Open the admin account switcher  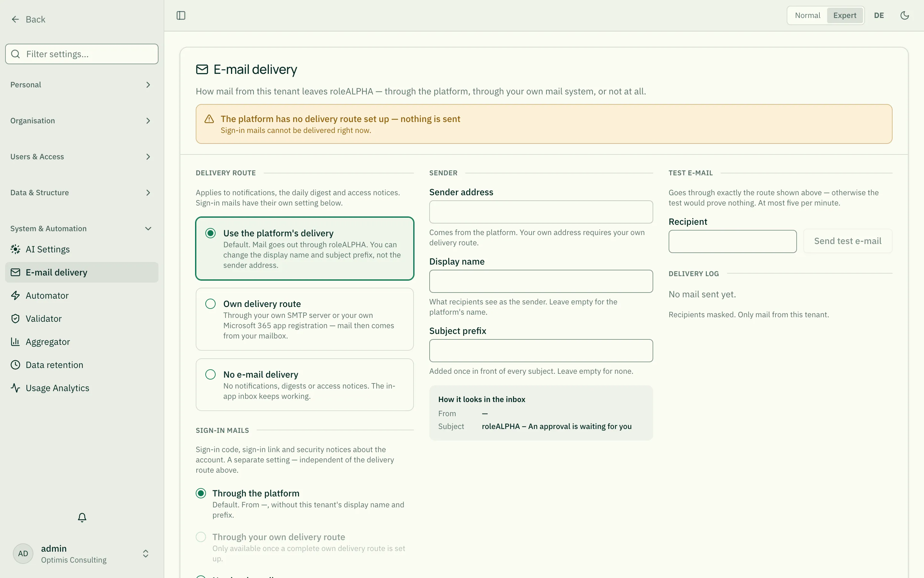pyautogui.click(x=82, y=554)
